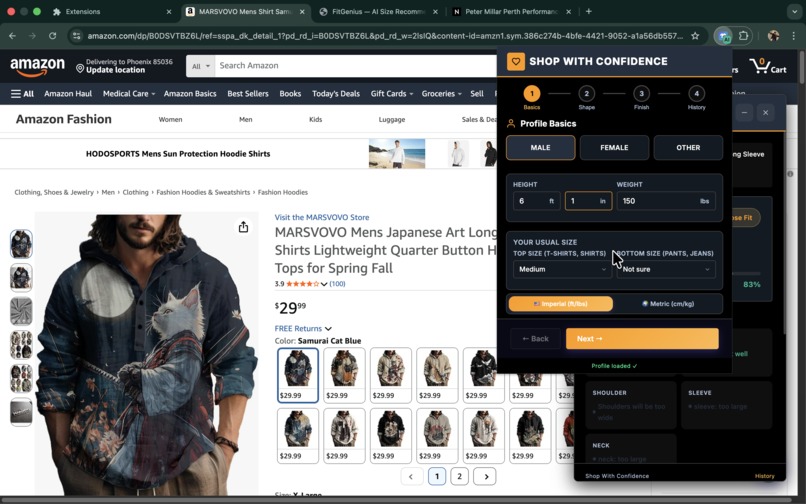Open Women in Amazon Fashion
806x504 pixels.
pyautogui.click(x=170, y=119)
